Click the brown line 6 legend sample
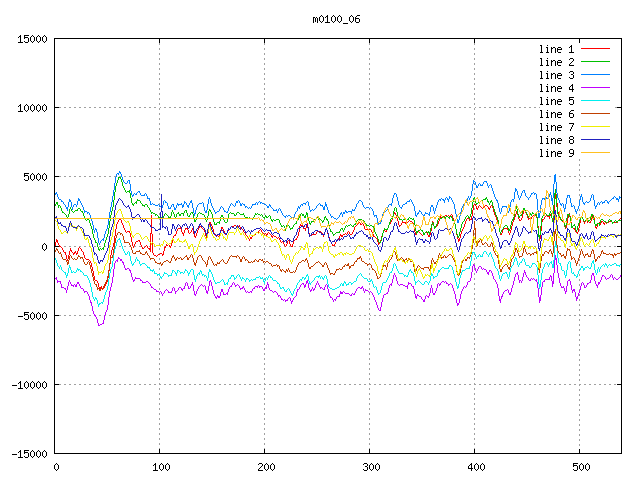Screen dimensions: 640x480 596,114
